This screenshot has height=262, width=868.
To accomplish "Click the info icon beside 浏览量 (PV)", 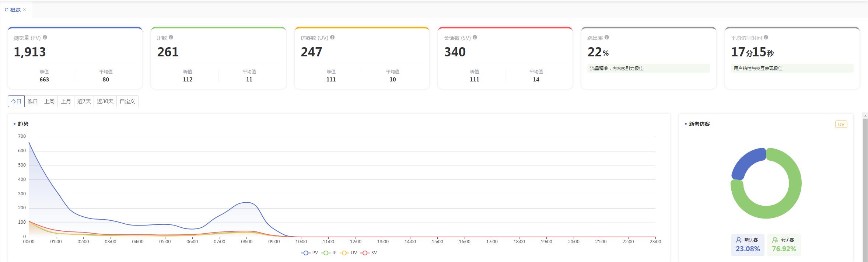I will click(45, 37).
